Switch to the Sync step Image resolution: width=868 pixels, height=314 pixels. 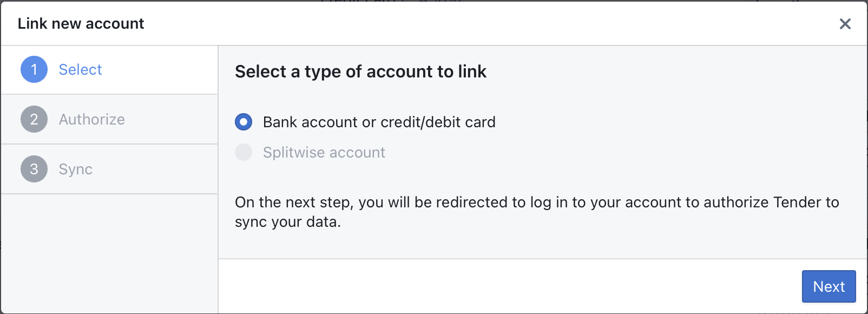(75, 169)
